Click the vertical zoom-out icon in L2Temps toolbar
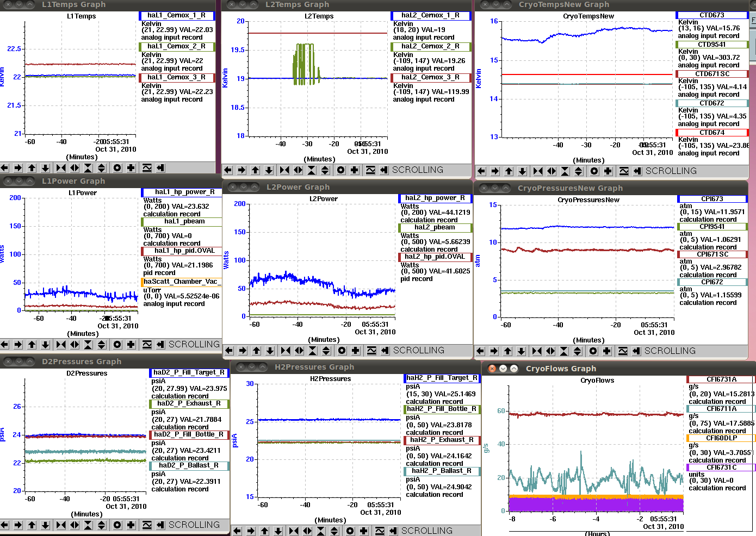 325,170
